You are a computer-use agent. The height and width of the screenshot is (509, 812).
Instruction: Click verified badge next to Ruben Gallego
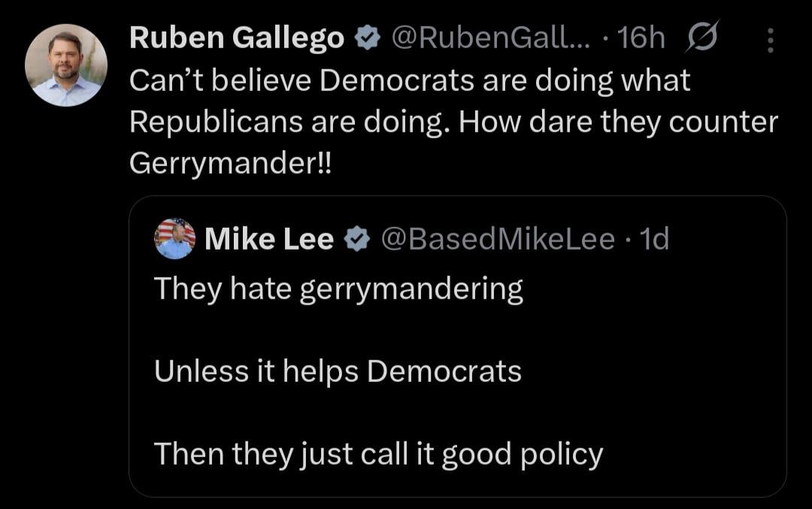tap(367, 38)
